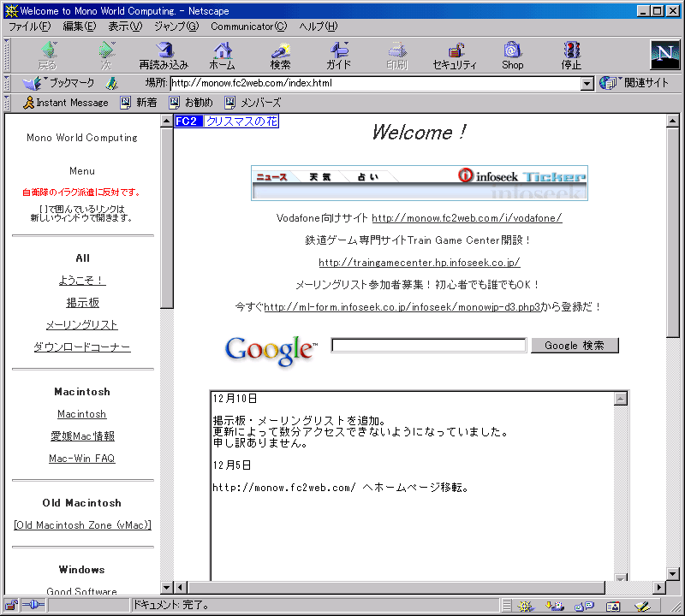Open the ダウンロードコーナー menu link
Screen dimensions: 685x616
[x=82, y=347]
